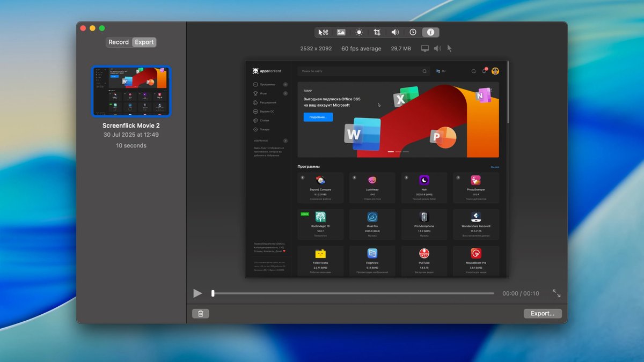This screenshot has height=362, width=644.
Task: Open the watermark image settings
Action: point(341,32)
